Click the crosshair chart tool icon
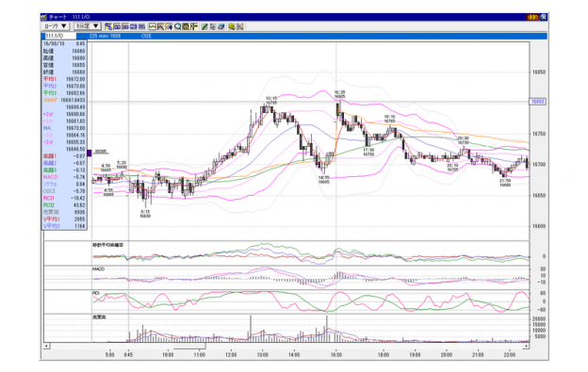Image resolution: width=588 pixels, height=372 pixels. tap(193, 26)
